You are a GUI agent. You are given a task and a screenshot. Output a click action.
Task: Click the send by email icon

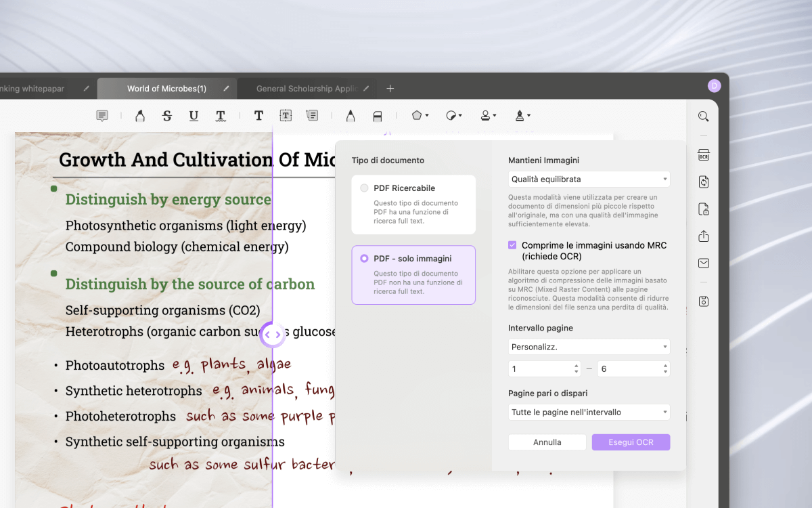pos(704,263)
